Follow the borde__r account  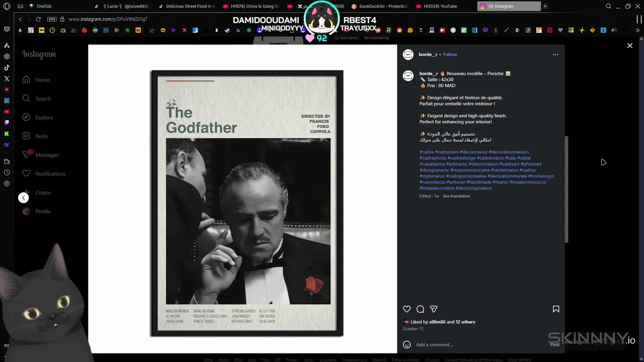point(450,54)
